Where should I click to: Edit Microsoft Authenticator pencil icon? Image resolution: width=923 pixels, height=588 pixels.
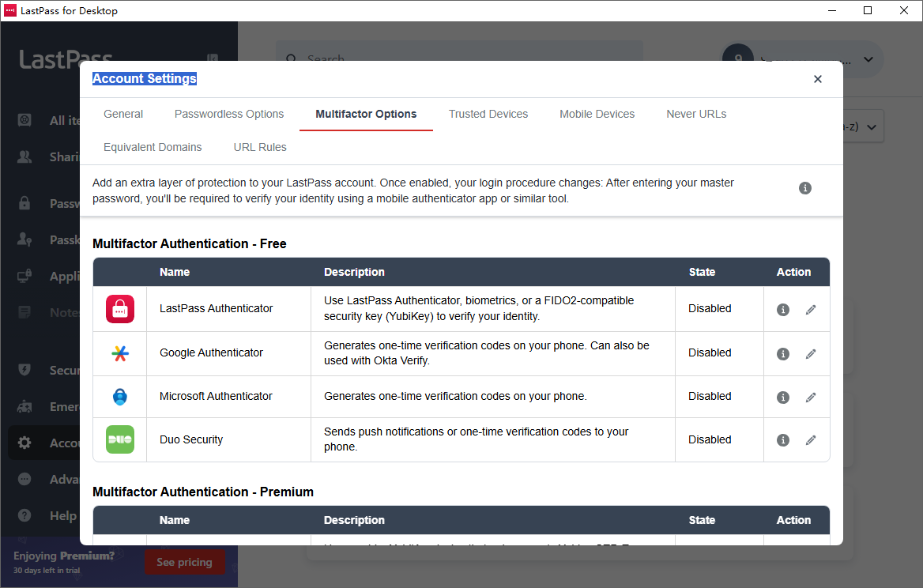(811, 398)
